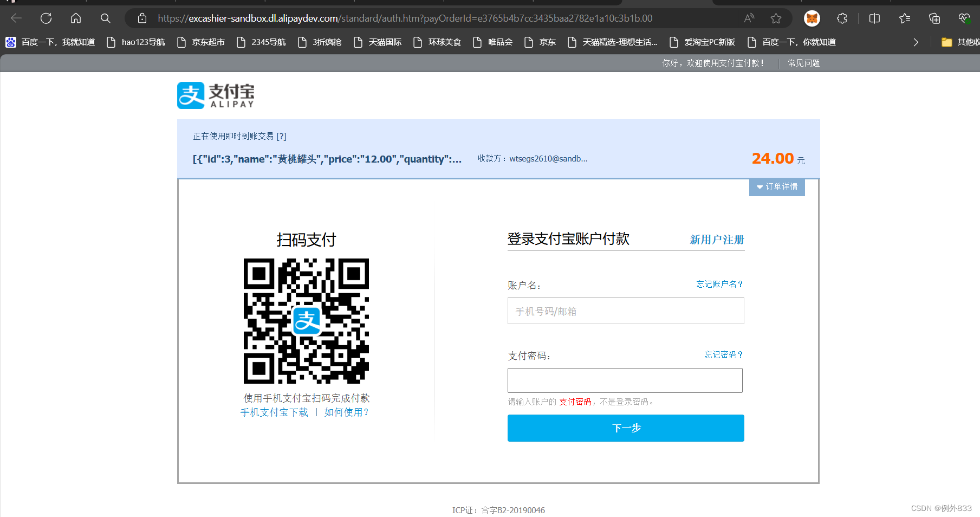The height and width of the screenshot is (517, 980).
Task: Click the 忘记密码？ link
Action: point(724,354)
